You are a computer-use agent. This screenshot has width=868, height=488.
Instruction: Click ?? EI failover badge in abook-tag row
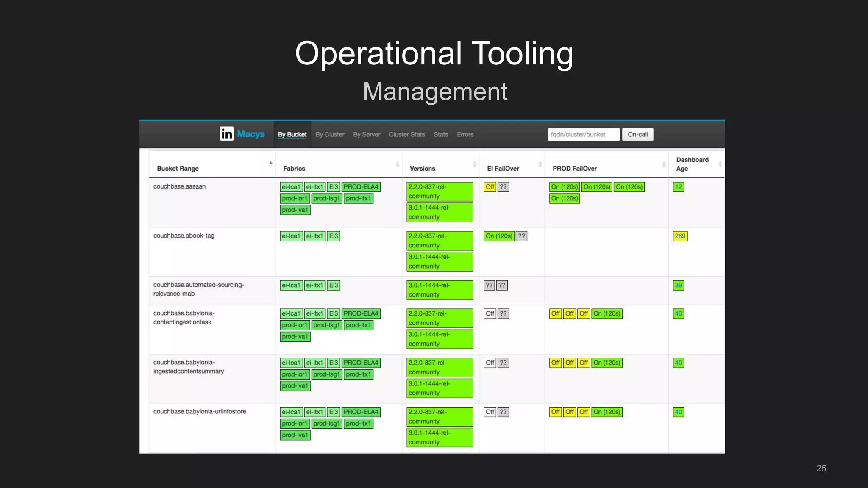[522, 236]
